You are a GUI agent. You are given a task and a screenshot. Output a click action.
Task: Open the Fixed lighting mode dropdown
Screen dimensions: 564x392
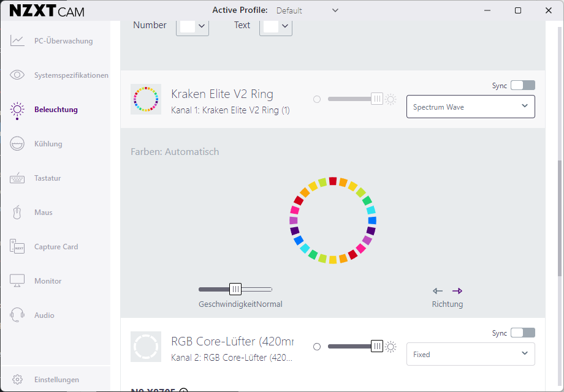(x=470, y=354)
